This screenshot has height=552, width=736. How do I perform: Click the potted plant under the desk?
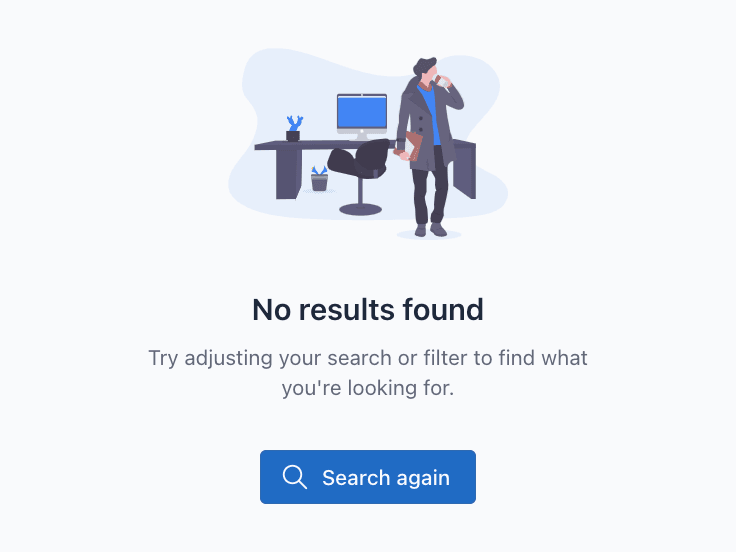coord(319,178)
